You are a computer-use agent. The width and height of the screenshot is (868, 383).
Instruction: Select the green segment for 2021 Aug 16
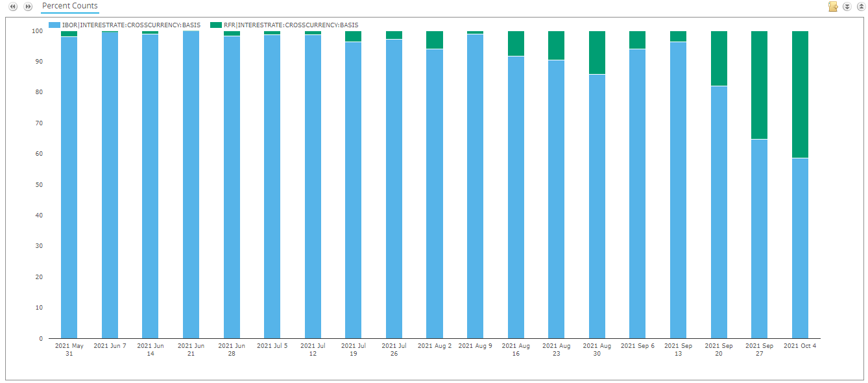coord(516,43)
